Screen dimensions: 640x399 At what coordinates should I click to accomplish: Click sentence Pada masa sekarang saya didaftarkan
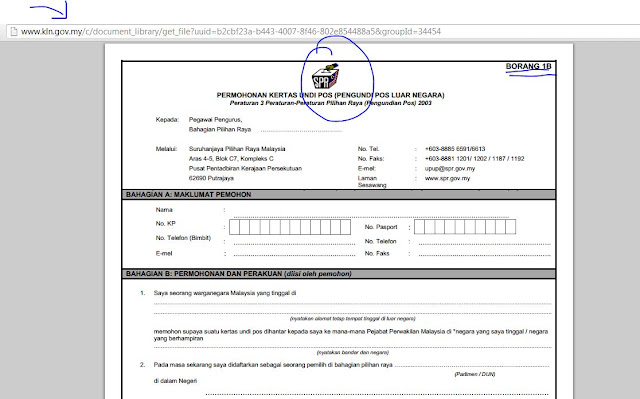273,365
